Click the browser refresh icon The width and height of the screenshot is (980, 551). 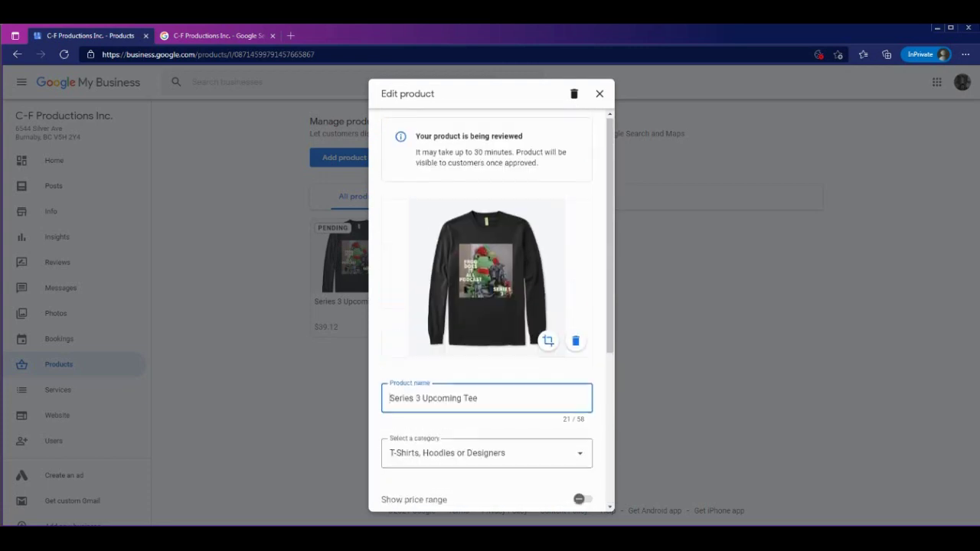coord(64,54)
